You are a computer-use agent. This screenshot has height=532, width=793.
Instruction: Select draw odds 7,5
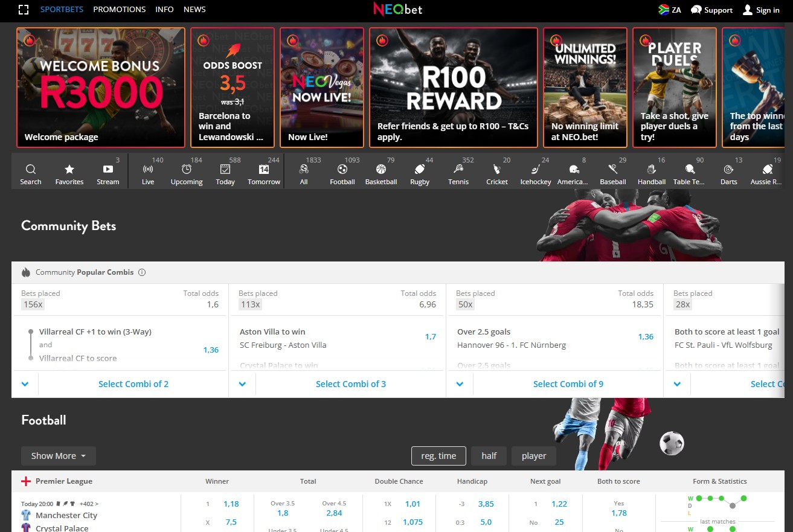pos(231,522)
